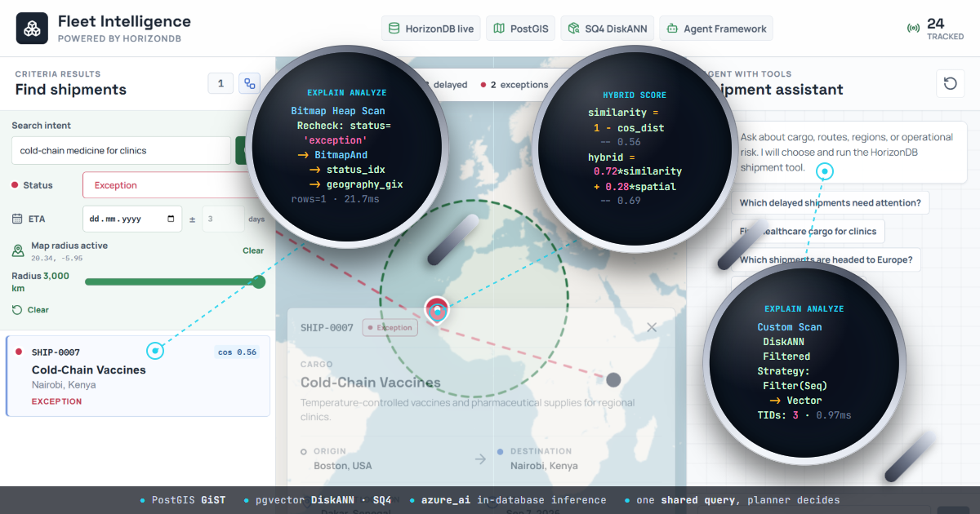Click the graph view icon next to Find shipments
The image size is (980, 514).
[x=250, y=83]
